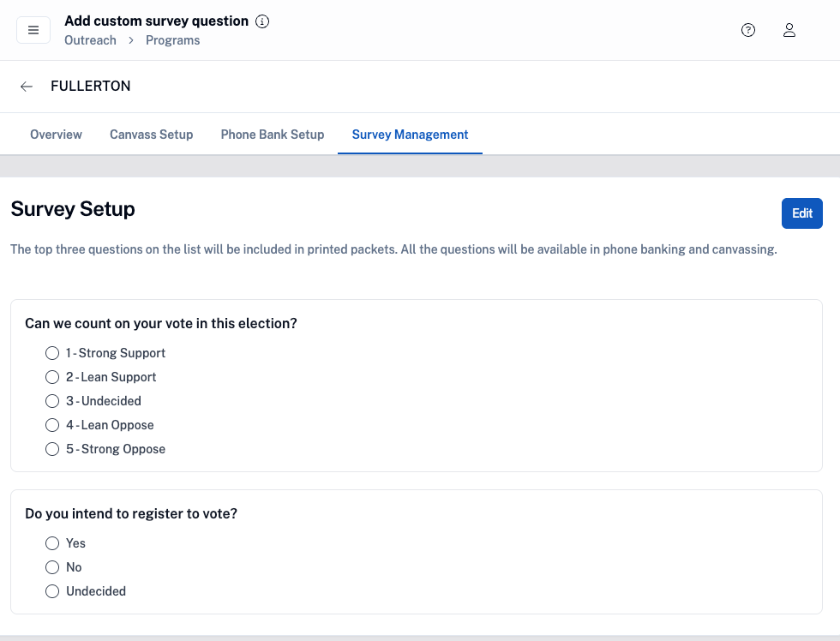This screenshot has height=641, width=840.
Task: Navigate to the Outreach breadcrumb link
Action: 90,40
